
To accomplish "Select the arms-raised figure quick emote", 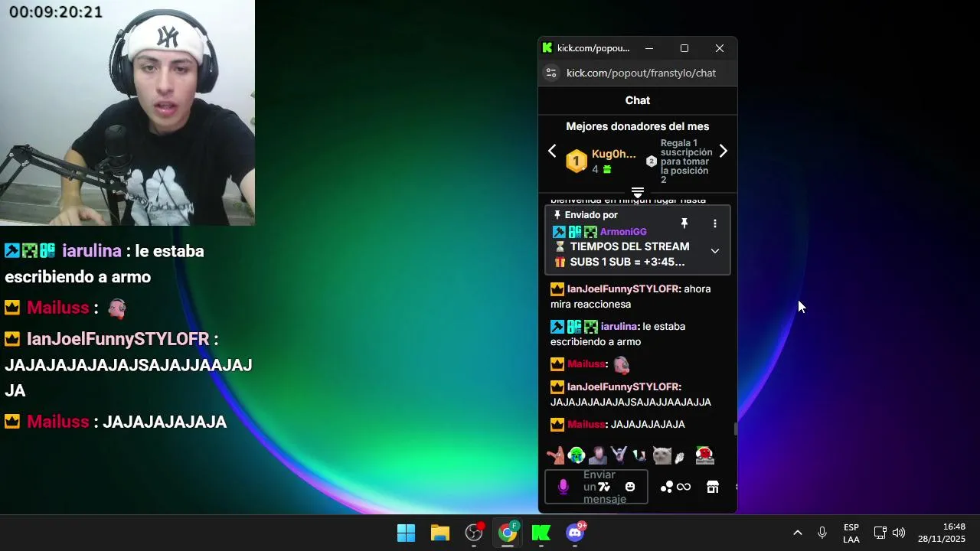I will [x=619, y=456].
